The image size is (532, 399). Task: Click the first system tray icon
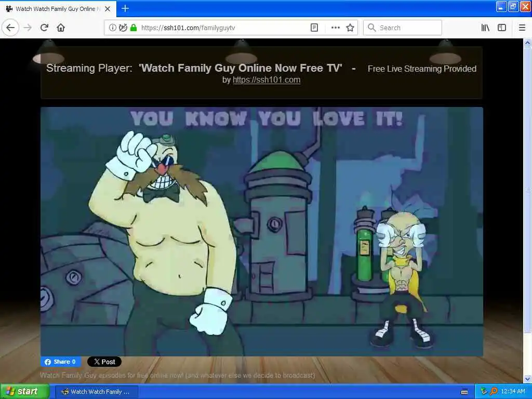(484, 391)
